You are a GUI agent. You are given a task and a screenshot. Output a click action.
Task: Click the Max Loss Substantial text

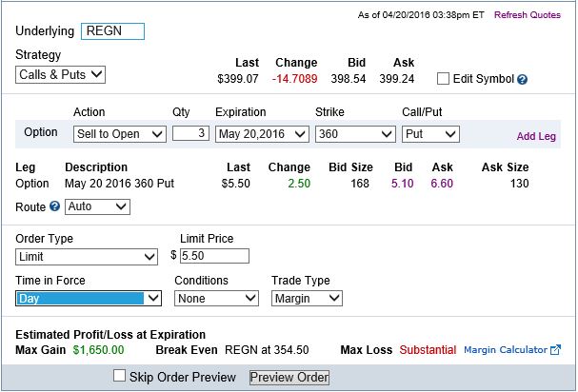[x=428, y=350]
